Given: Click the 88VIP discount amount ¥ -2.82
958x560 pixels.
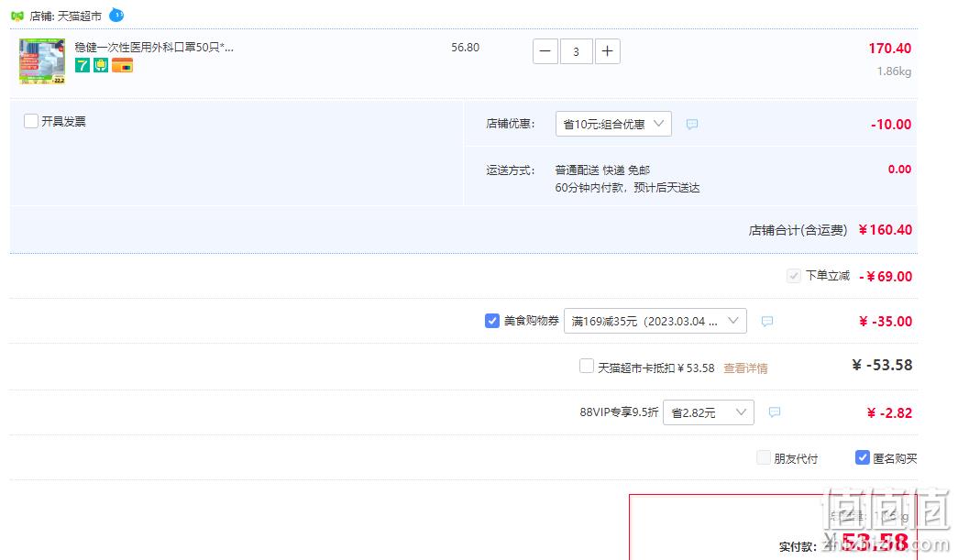Looking at the screenshot, I should (x=889, y=412).
